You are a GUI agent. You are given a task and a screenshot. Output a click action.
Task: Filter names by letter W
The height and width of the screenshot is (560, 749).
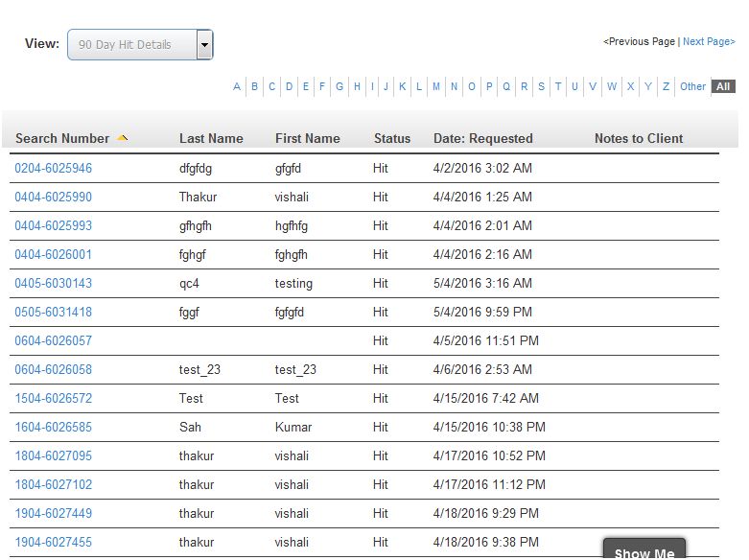click(612, 86)
